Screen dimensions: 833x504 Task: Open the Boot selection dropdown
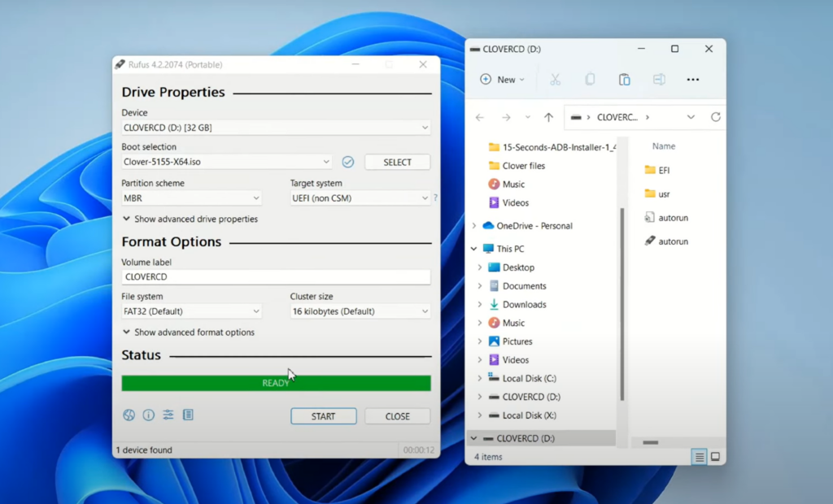tap(227, 162)
